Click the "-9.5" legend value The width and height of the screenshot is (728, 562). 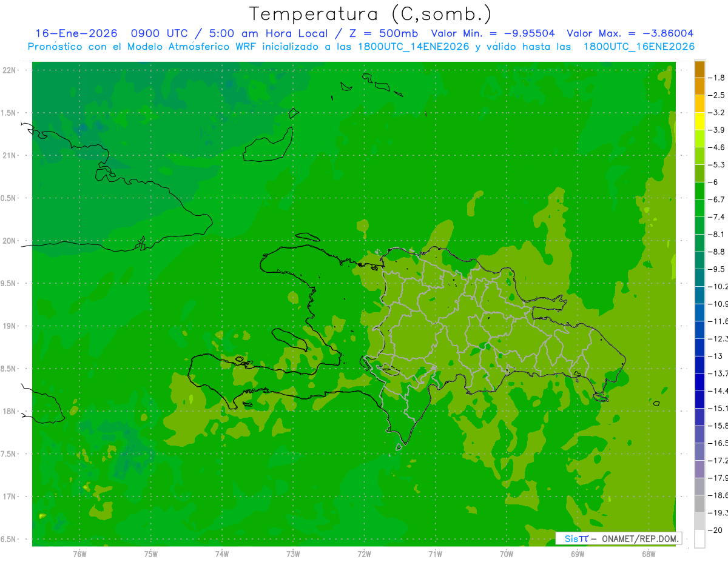[717, 269]
